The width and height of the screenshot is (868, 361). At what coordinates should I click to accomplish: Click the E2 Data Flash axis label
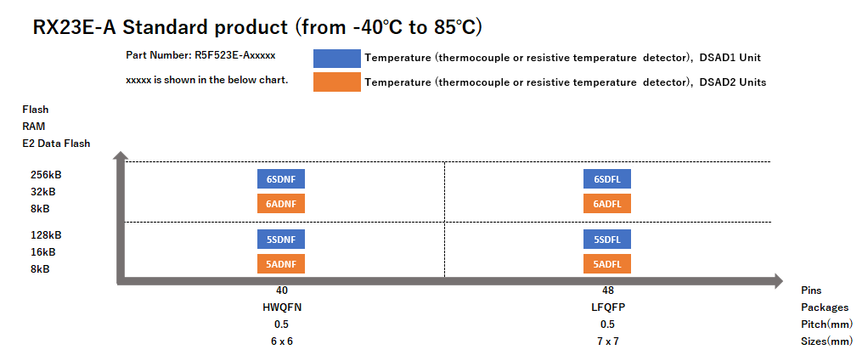click(56, 143)
